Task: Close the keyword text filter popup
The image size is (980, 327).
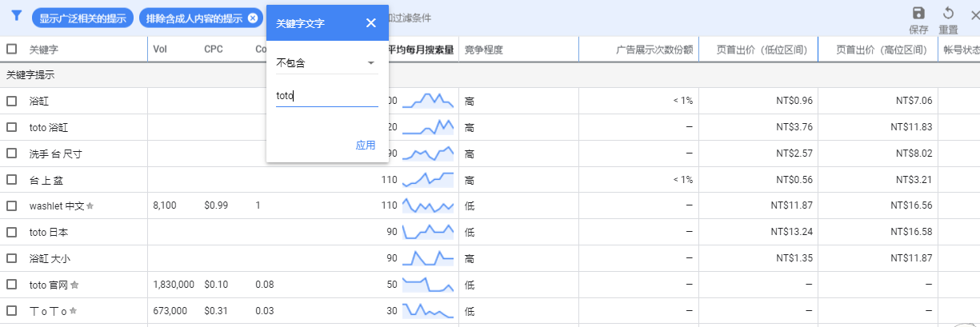Action: (x=371, y=22)
